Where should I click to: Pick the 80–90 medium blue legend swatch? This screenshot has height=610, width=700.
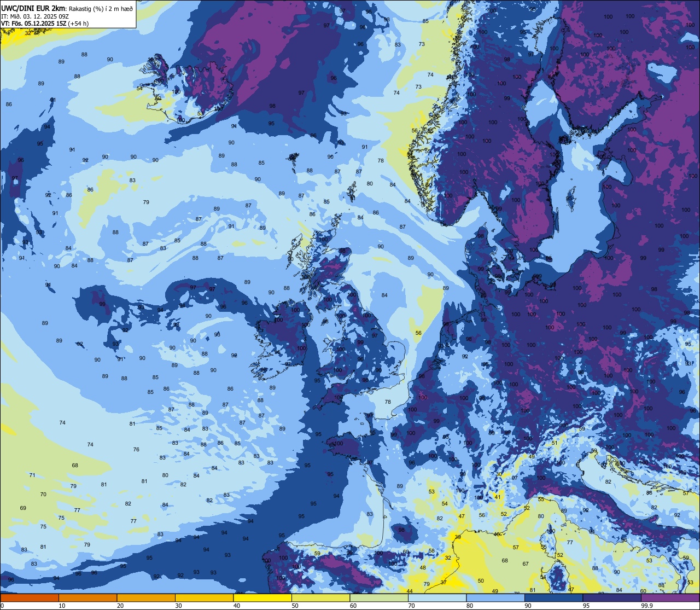495,597
